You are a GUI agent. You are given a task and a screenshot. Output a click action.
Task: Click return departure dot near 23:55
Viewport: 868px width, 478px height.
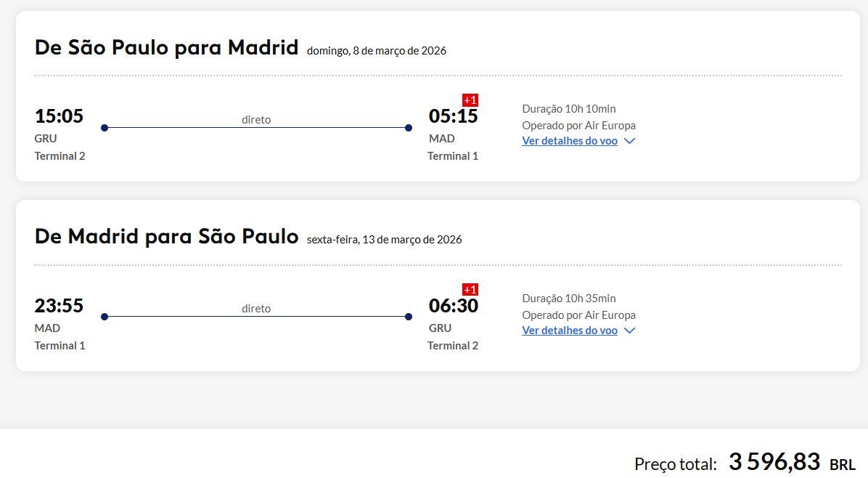pyautogui.click(x=105, y=317)
